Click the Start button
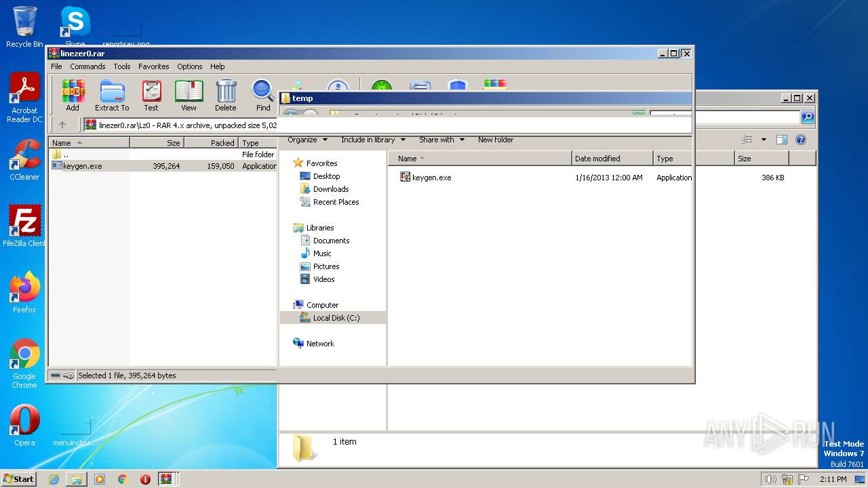 click(x=19, y=479)
